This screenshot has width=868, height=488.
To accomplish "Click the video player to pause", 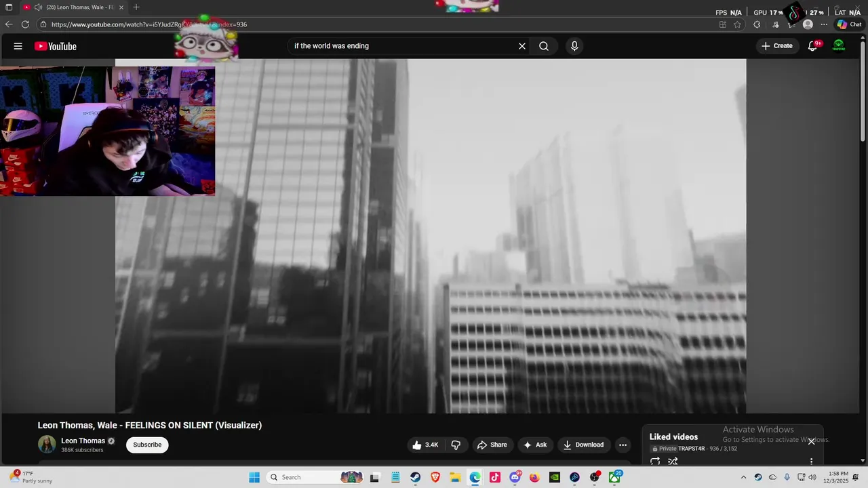I will (x=431, y=236).
